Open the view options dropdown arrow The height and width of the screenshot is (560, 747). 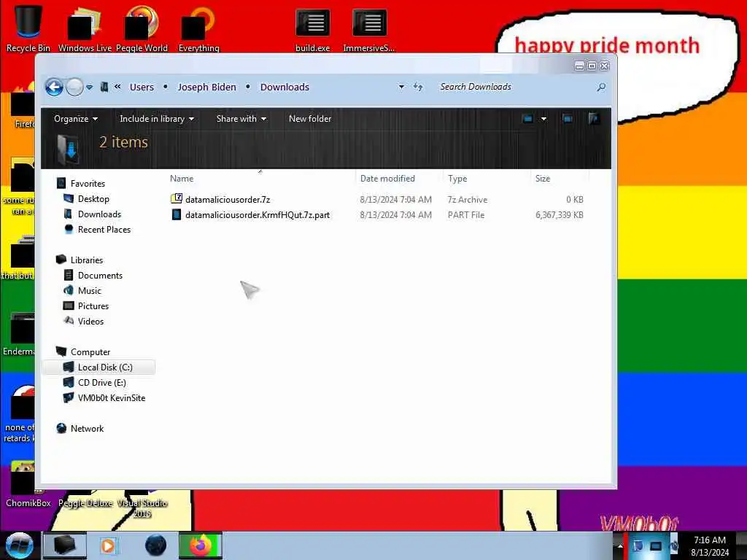(543, 119)
